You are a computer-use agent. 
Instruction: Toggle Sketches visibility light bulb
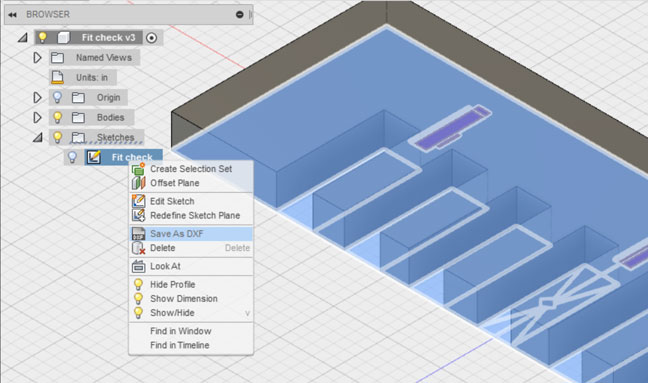(x=57, y=137)
